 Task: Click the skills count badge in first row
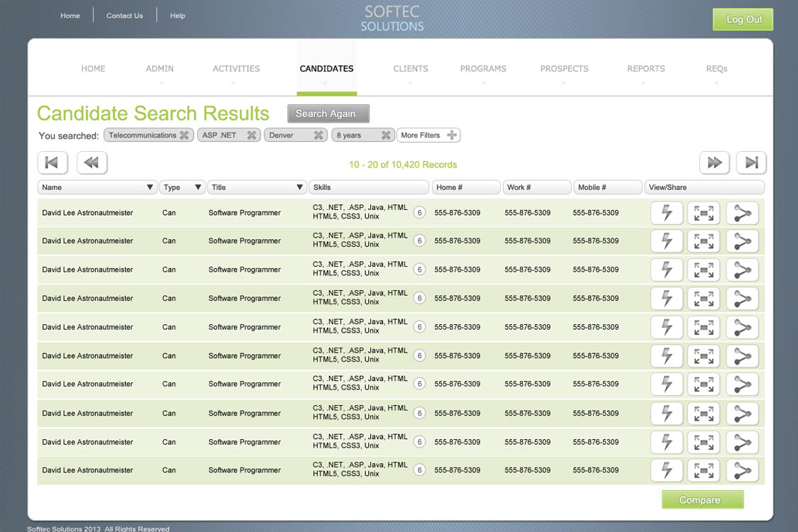point(419,213)
